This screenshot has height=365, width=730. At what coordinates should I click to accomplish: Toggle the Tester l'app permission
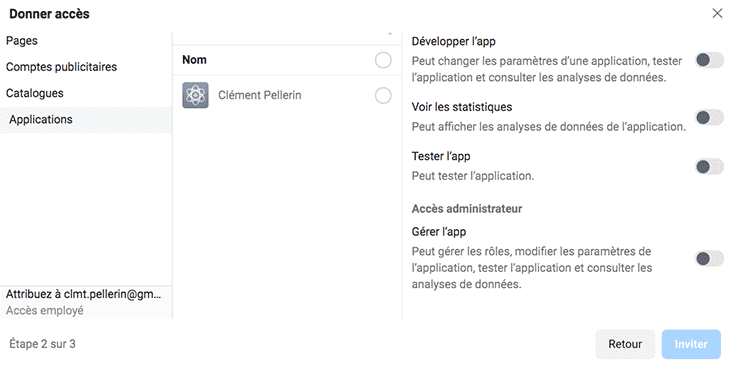(710, 166)
